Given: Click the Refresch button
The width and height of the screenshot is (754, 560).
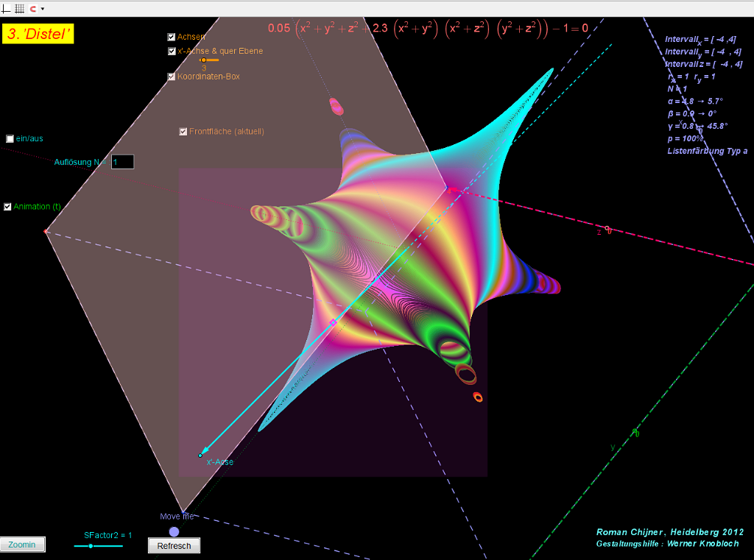Looking at the screenshot, I should 174,546.
